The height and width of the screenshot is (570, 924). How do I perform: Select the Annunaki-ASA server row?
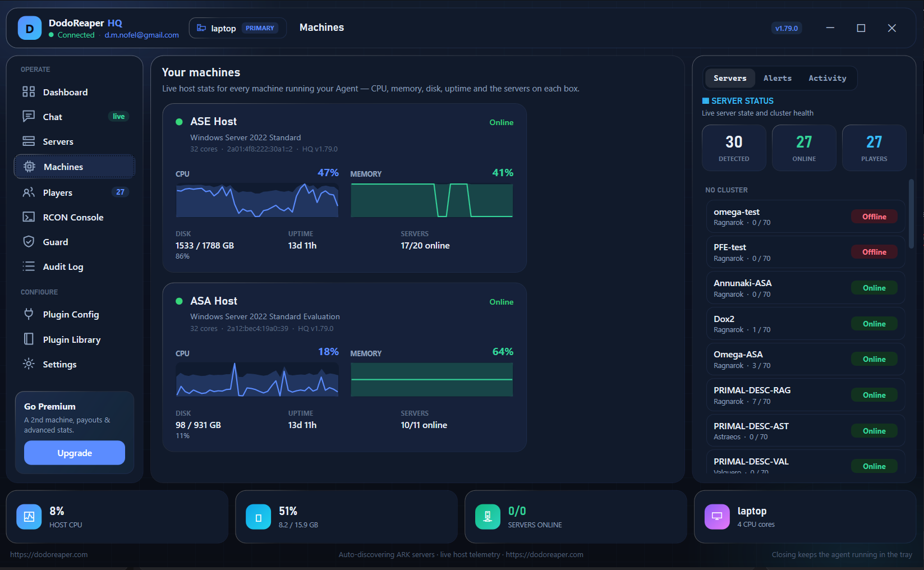coord(806,288)
